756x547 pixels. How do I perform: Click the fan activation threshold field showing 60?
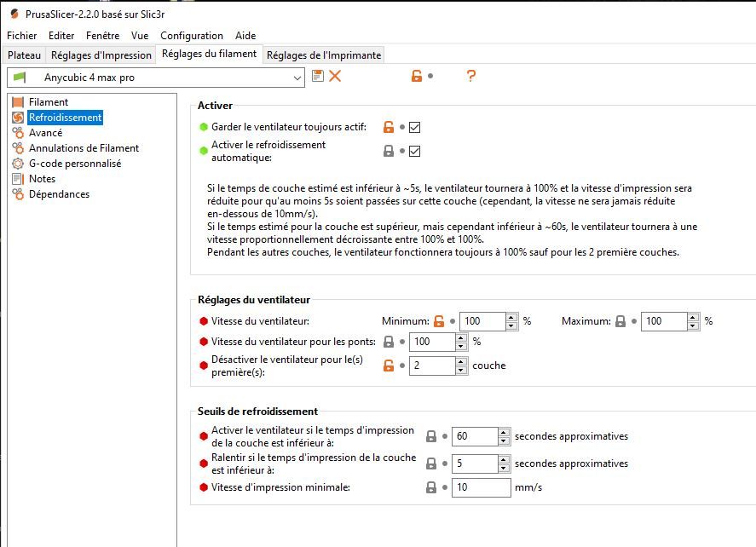tap(476, 436)
